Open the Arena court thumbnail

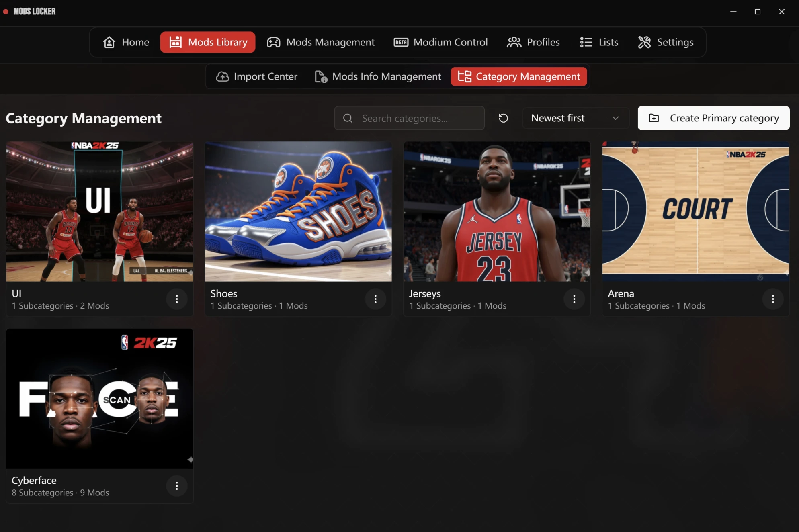pos(696,211)
